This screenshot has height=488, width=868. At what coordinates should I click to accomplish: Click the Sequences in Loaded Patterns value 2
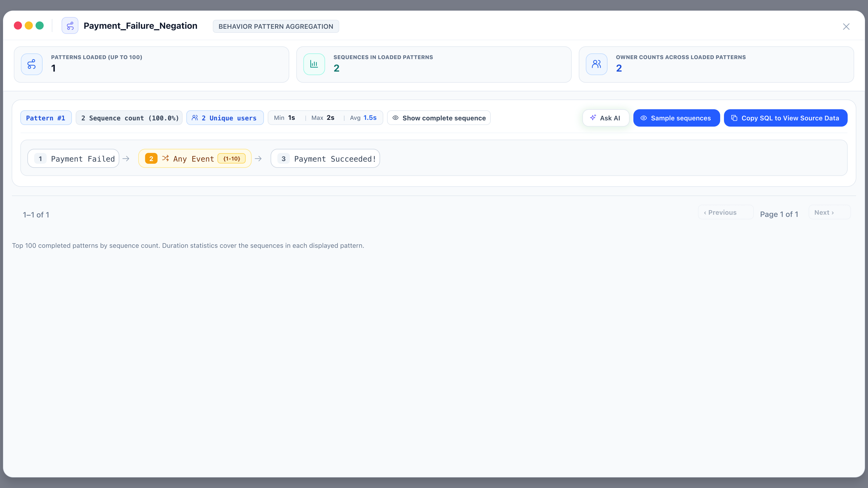point(336,68)
